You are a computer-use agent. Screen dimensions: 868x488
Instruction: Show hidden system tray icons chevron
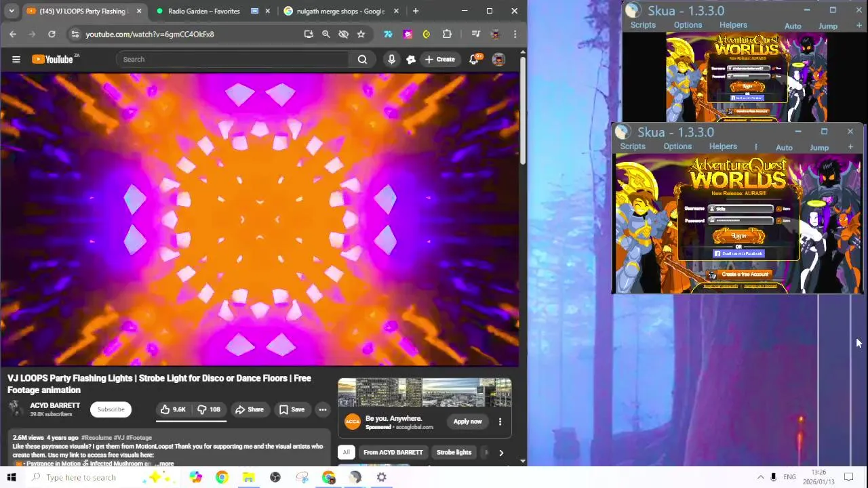pyautogui.click(x=760, y=477)
